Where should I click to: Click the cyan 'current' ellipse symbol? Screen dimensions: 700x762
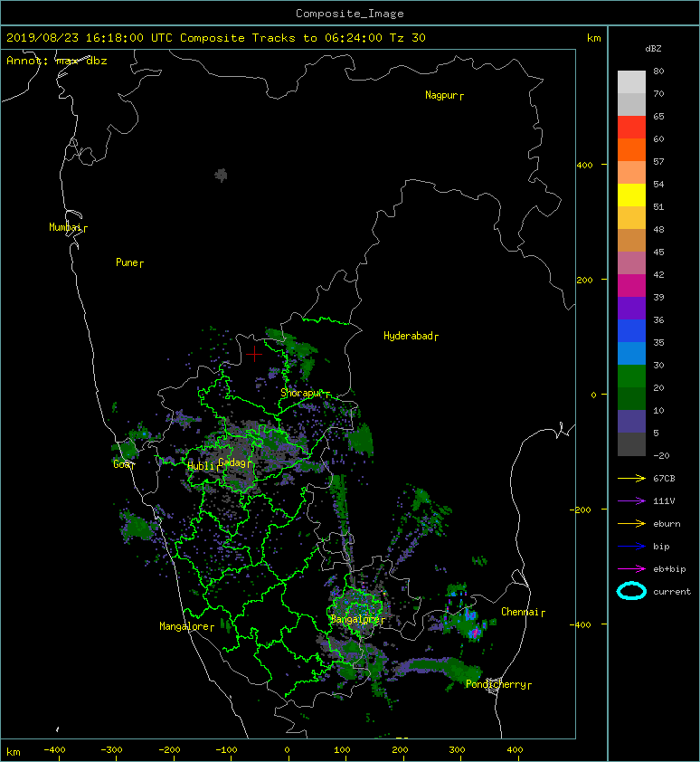point(631,591)
